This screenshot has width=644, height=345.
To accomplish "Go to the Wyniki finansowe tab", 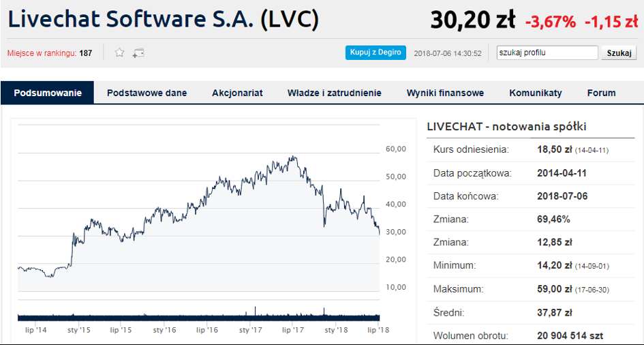I will [x=445, y=93].
